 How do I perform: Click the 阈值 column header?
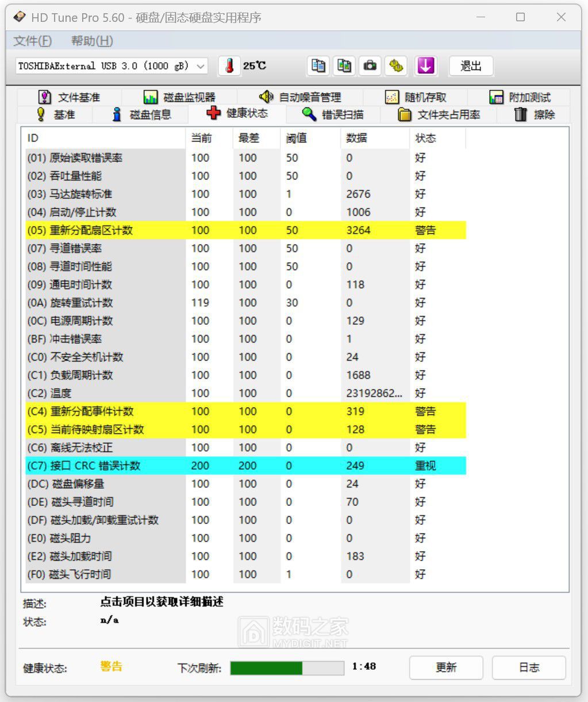[311, 138]
